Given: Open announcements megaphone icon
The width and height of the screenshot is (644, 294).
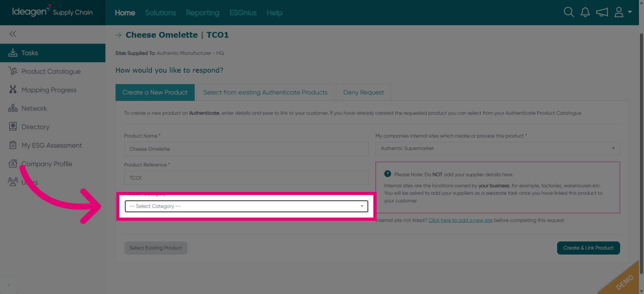Looking at the screenshot, I should click(602, 12).
